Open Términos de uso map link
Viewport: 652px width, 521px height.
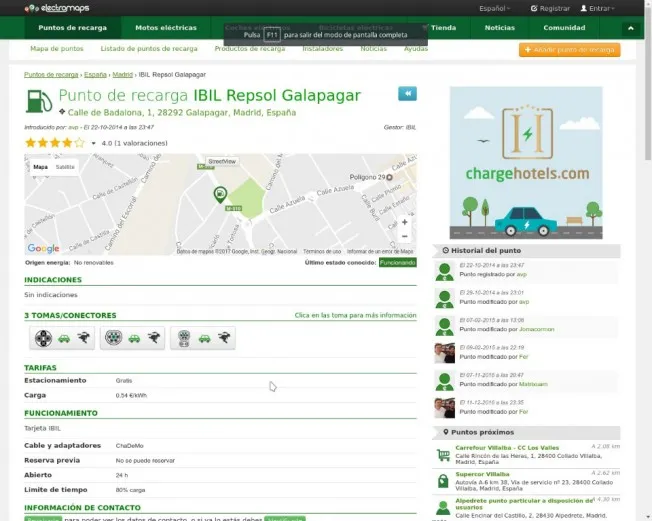[x=322, y=252]
